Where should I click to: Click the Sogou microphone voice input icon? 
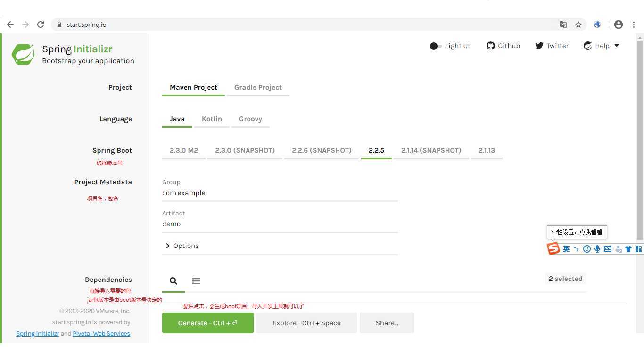597,249
